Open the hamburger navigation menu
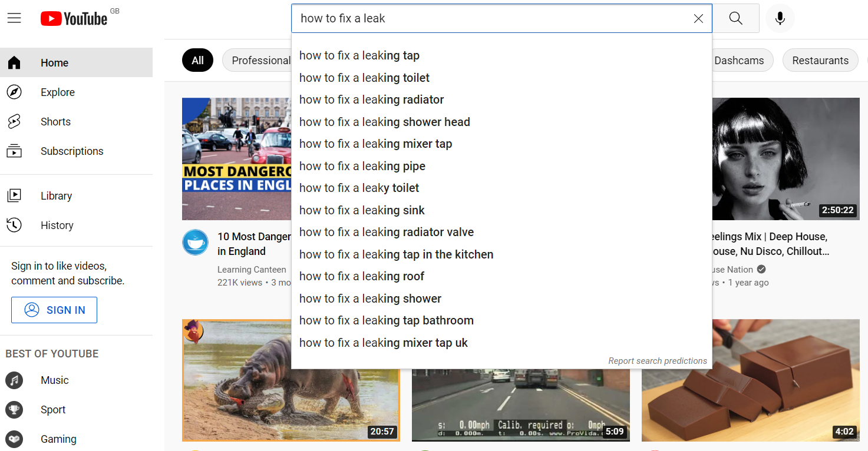 [x=14, y=18]
